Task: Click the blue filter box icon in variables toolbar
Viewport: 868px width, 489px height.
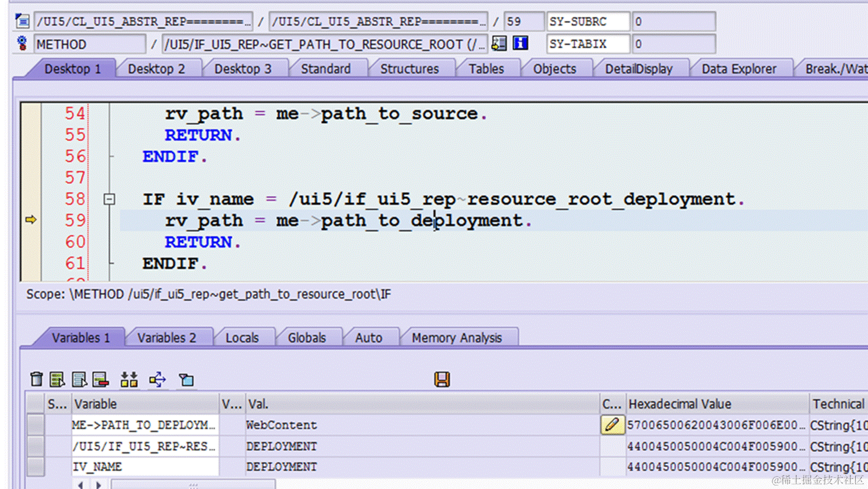Action: 186,379
